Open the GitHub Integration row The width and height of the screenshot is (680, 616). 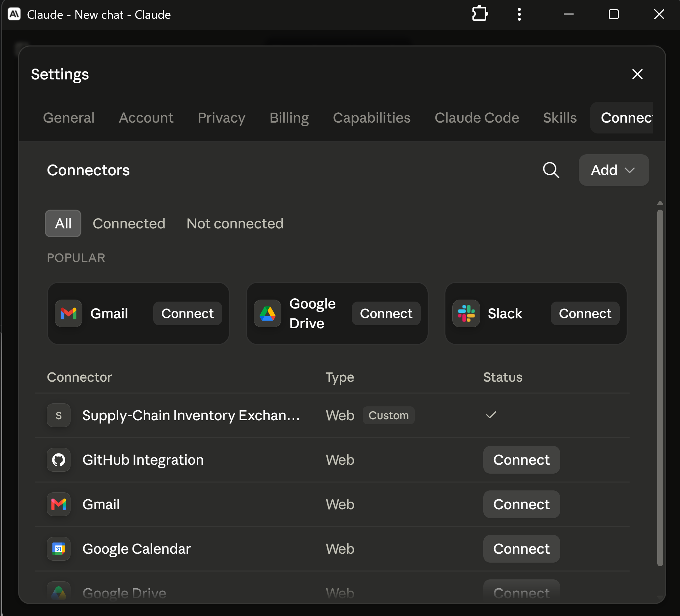pyautogui.click(x=332, y=460)
